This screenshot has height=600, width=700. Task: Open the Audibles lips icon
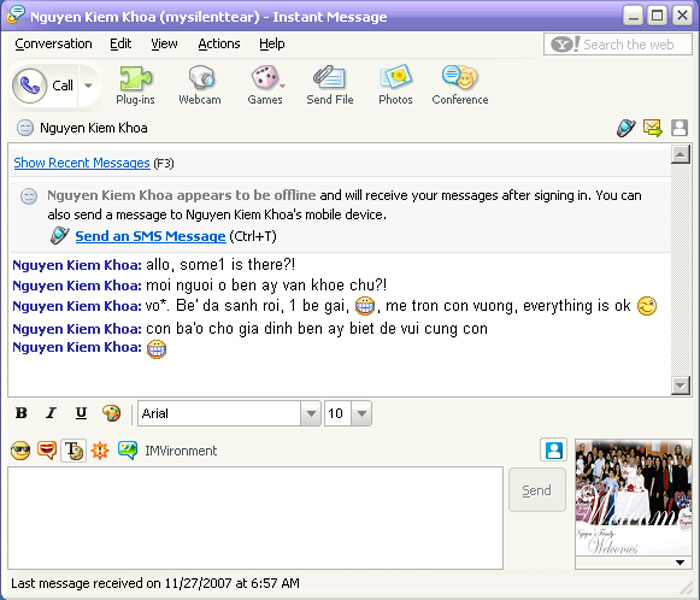point(47,450)
